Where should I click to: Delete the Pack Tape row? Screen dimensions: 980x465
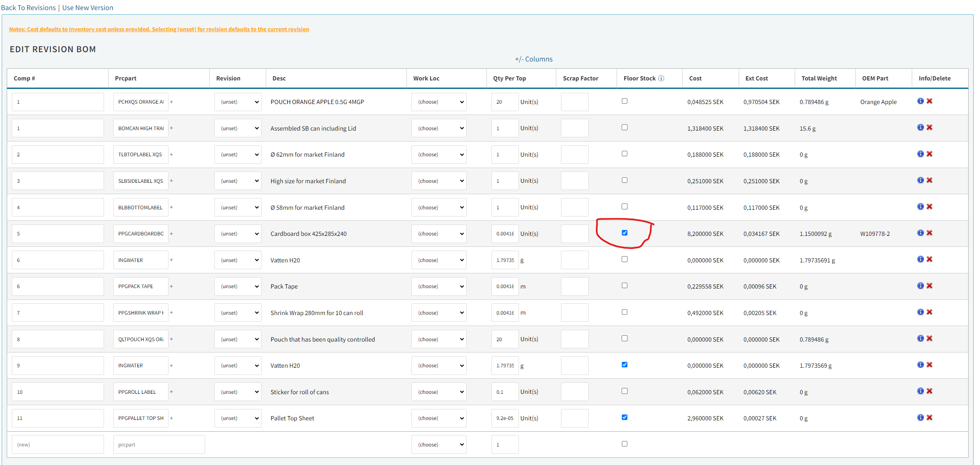pyautogui.click(x=929, y=286)
